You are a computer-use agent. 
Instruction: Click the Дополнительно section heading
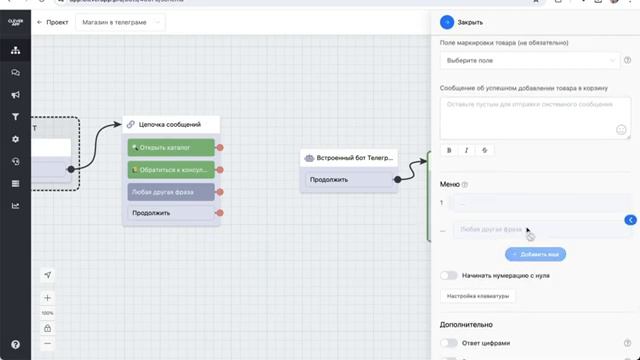click(466, 324)
